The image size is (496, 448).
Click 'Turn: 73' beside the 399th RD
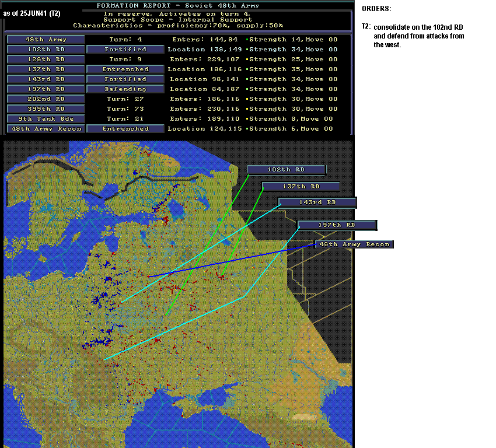(x=125, y=108)
